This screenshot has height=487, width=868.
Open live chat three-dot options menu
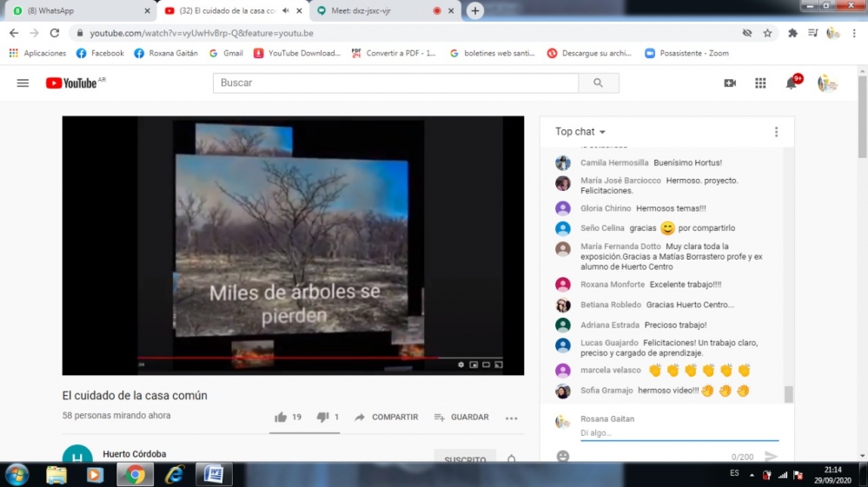(x=776, y=132)
